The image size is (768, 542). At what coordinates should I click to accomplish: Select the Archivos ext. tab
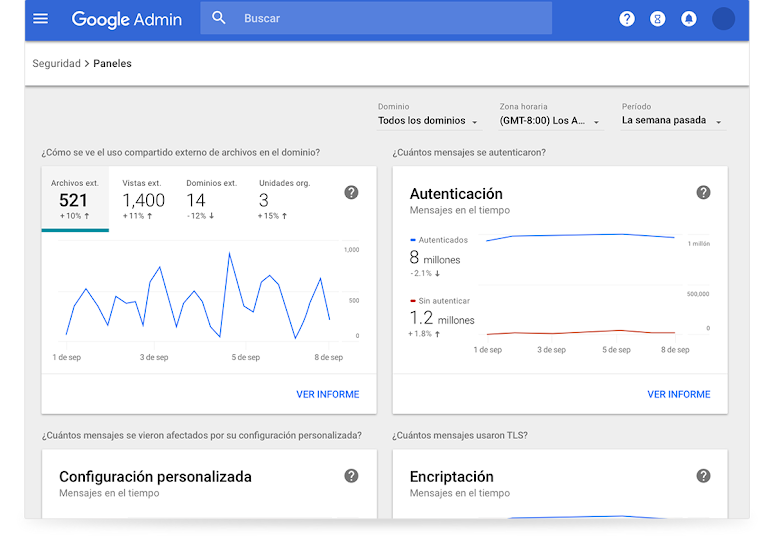pyautogui.click(x=75, y=199)
